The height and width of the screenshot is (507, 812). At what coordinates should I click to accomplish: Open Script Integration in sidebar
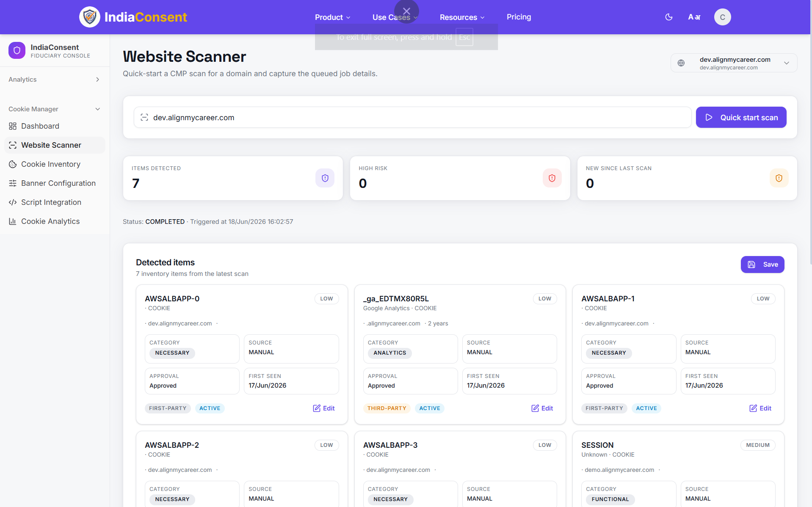tap(55, 202)
